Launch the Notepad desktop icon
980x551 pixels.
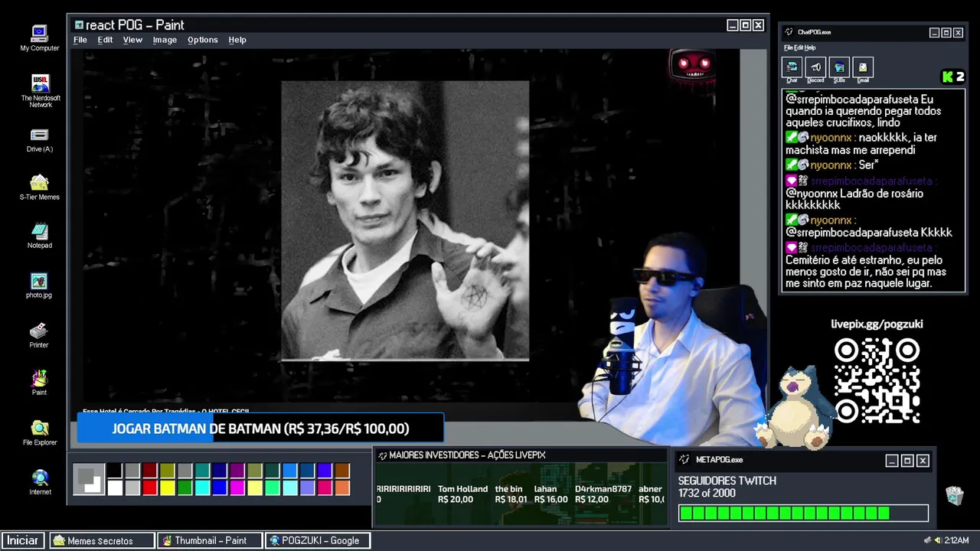tap(40, 236)
